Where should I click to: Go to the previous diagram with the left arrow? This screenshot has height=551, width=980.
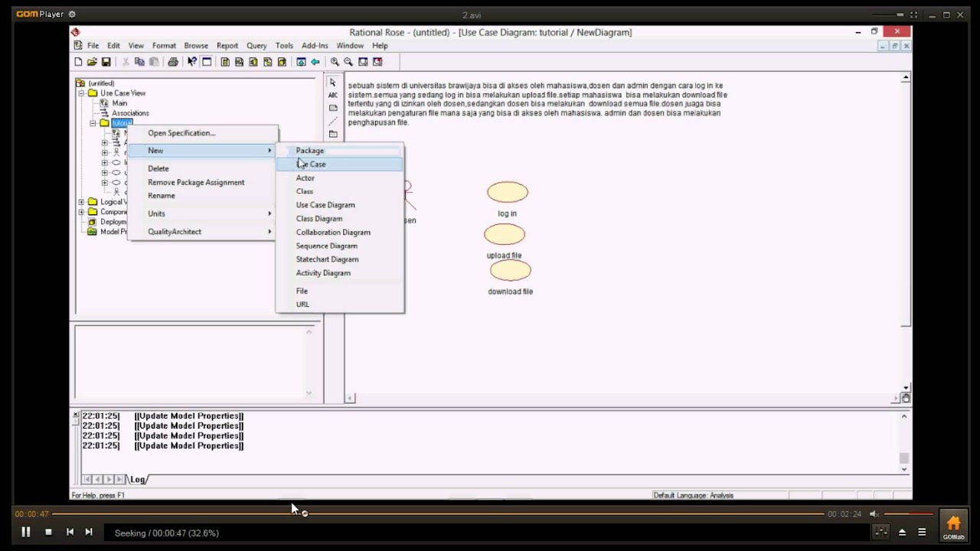point(315,62)
